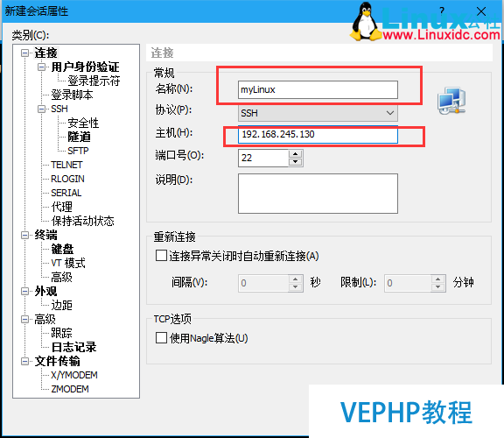Click the 端口号 port number field

tap(263, 158)
